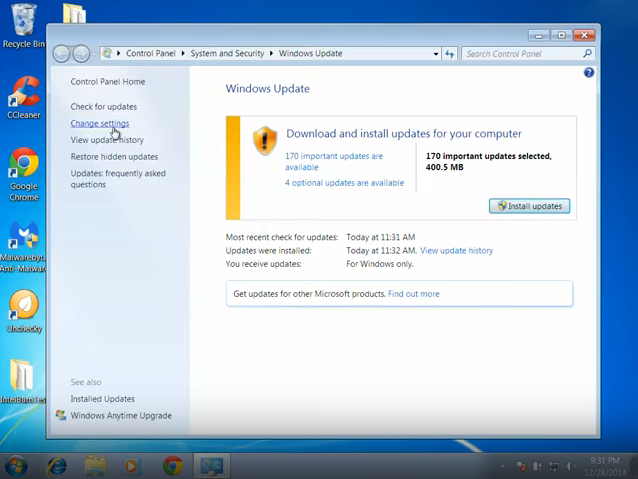Click the back navigation arrow button

62,54
